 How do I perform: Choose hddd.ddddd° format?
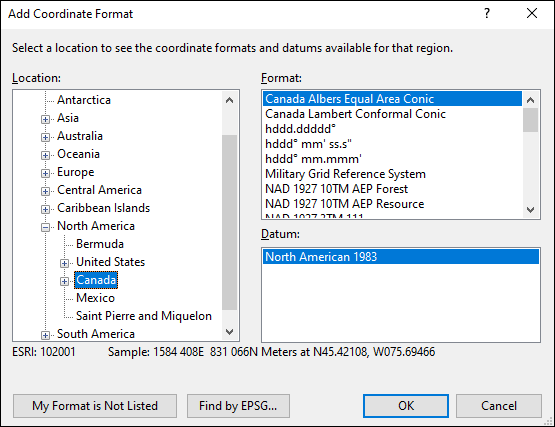click(x=392, y=129)
